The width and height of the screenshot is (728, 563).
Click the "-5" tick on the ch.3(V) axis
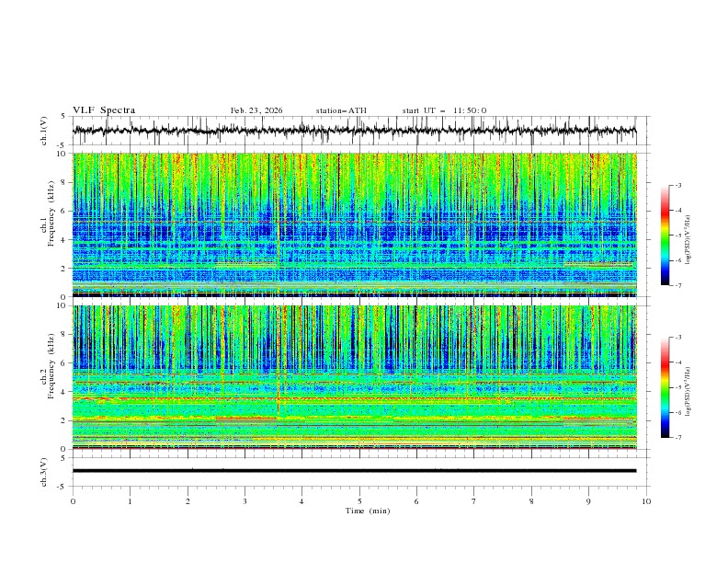(63, 487)
